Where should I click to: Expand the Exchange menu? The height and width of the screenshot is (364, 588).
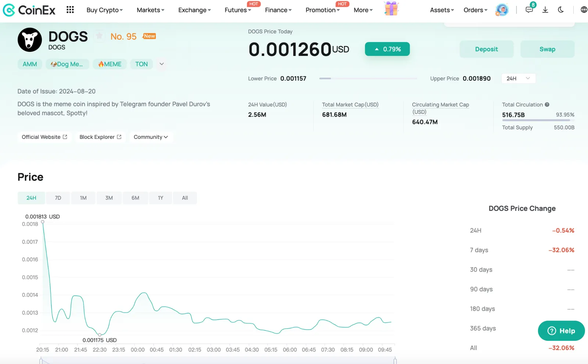[x=195, y=10]
